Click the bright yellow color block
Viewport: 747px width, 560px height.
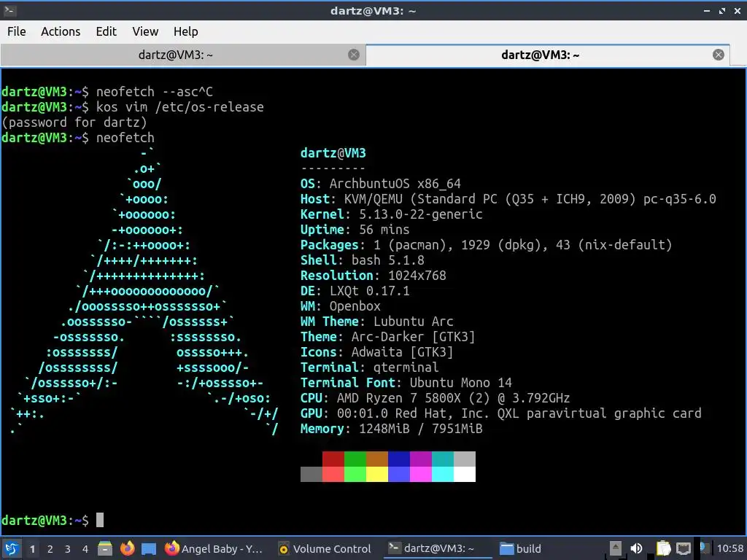coord(377,474)
